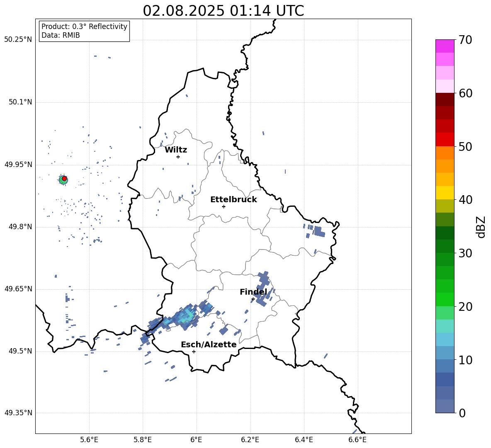Click the Findel city label

pyautogui.click(x=253, y=292)
